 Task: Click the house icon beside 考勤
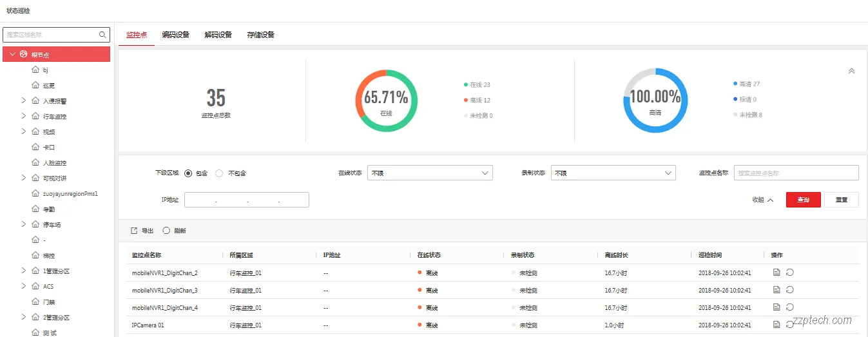tap(35, 209)
